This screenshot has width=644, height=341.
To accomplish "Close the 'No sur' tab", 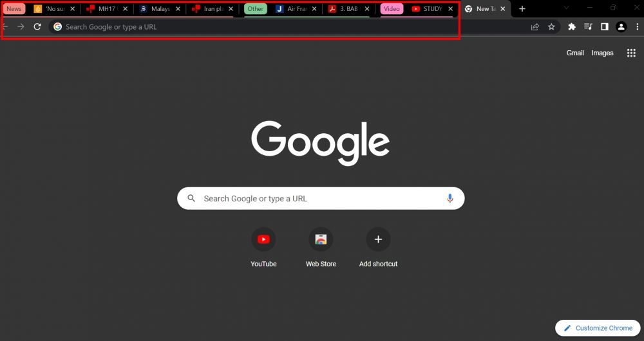I will point(72,8).
